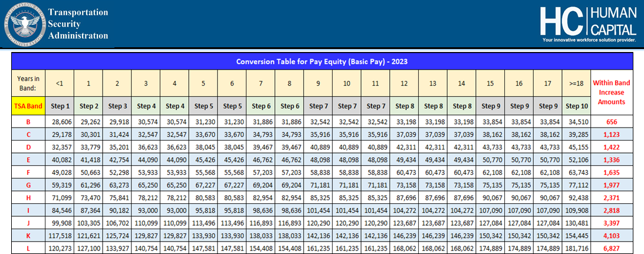Click the 'Within Band Increase Amounts' header
Screen dimensions: 644x254
[x=612, y=92]
